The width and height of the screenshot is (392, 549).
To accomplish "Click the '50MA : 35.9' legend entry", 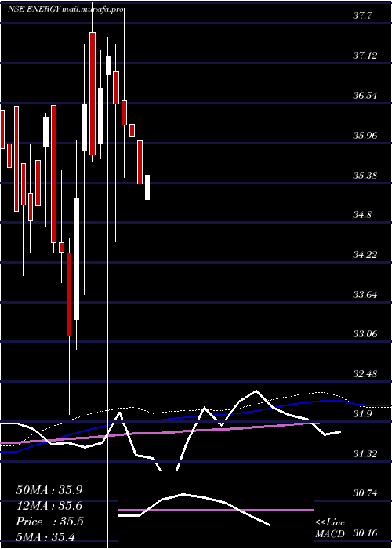I will tap(49, 490).
